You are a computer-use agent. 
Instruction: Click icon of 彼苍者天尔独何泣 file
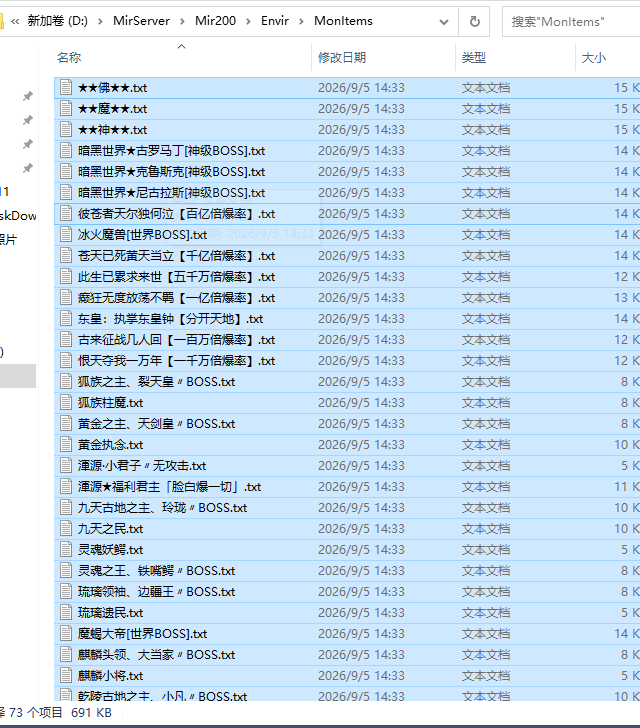click(x=66, y=213)
